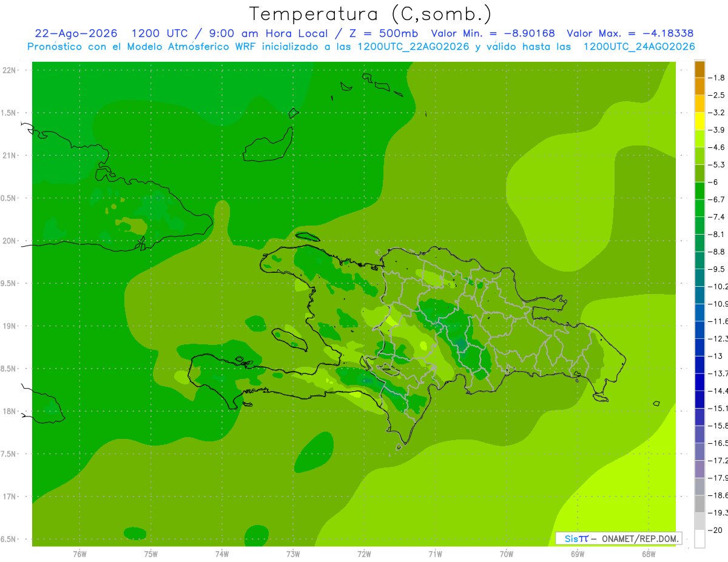Viewport: 728px width, 562px height.
Task: Select the "22-Ago-2026" date text
Action: pos(76,33)
